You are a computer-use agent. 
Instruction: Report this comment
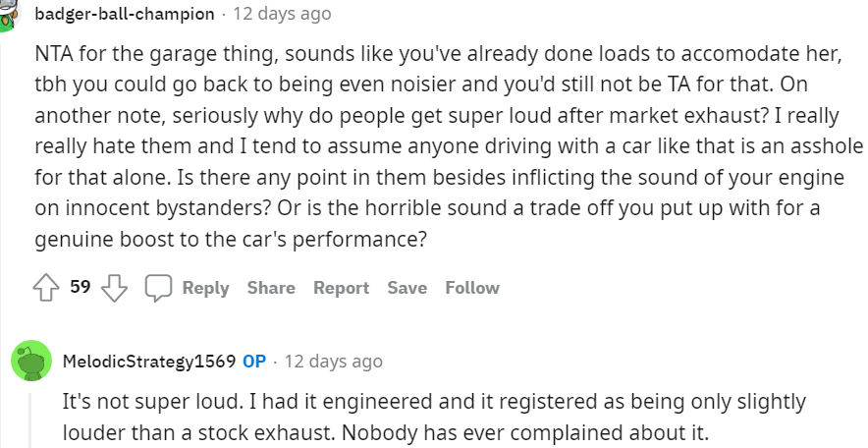[x=341, y=288]
